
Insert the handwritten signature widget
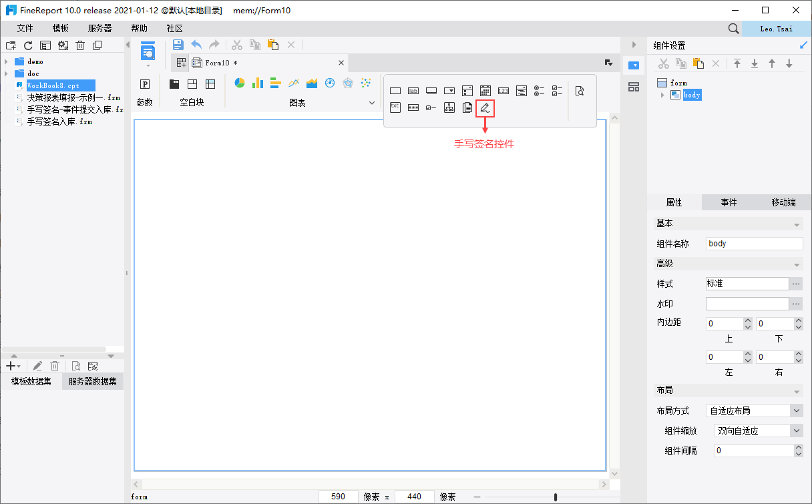coord(485,107)
